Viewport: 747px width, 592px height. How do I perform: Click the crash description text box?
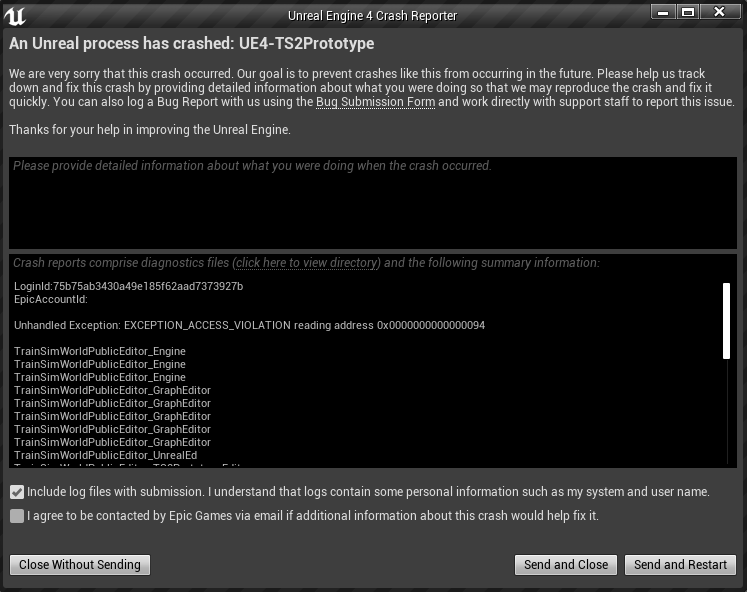tap(372, 202)
